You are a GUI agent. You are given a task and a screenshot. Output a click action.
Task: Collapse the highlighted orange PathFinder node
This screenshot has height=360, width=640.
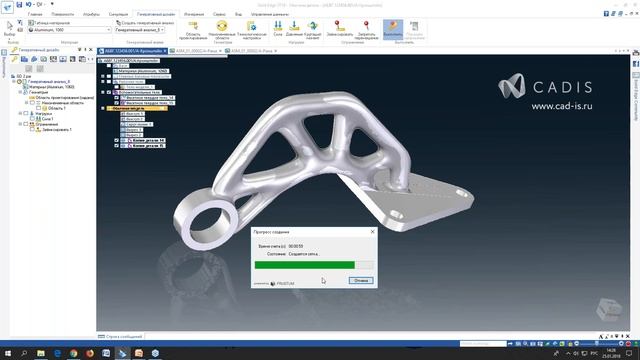coord(103,109)
